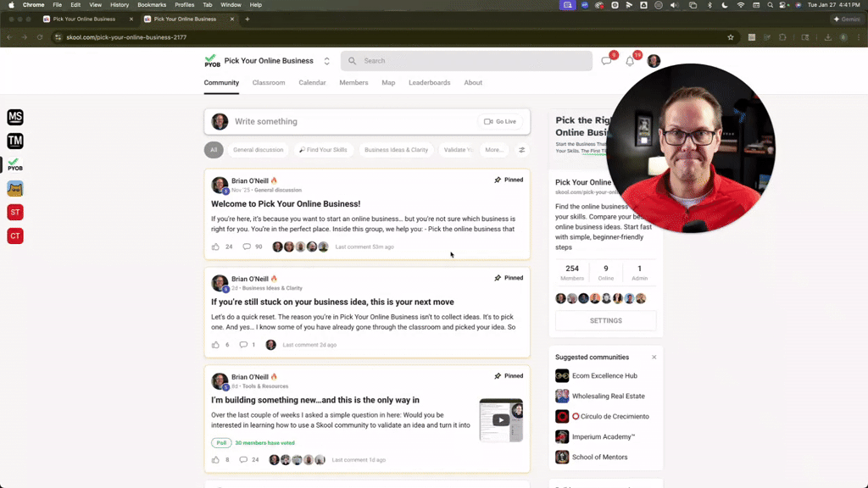Open the community SETTINGS button
868x488 pixels.
click(x=605, y=320)
